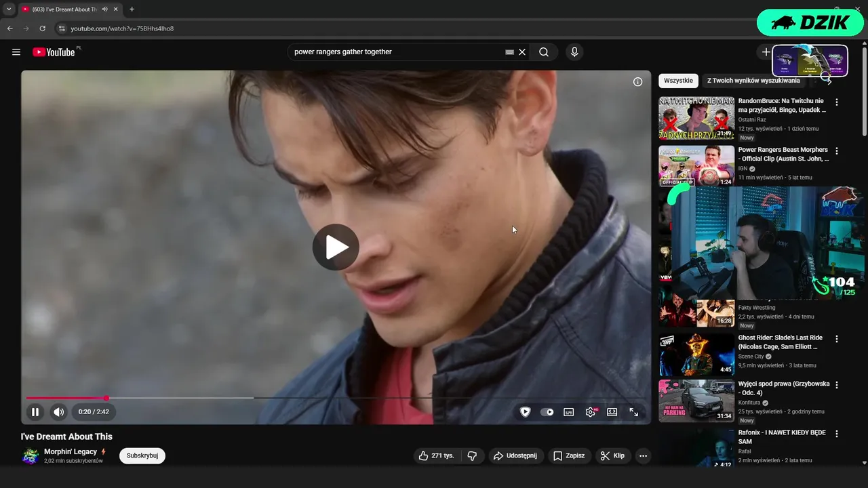
Task: Open RandomBruce video thumbnail
Action: pyautogui.click(x=696, y=118)
